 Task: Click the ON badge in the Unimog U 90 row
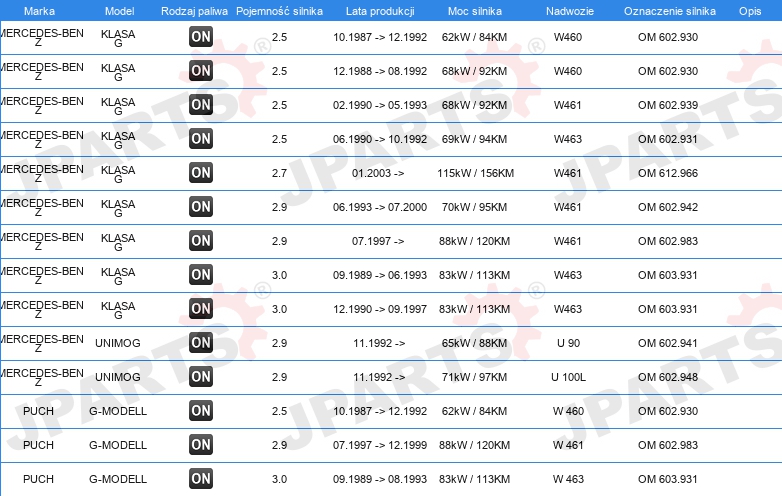click(x=201, y=342)
